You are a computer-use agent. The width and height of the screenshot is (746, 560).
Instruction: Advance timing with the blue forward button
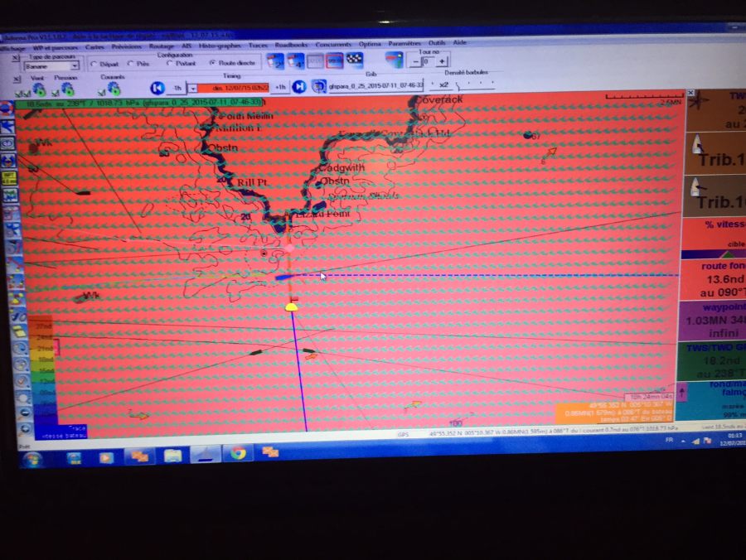pyautogui.click(x=299, y=86)
